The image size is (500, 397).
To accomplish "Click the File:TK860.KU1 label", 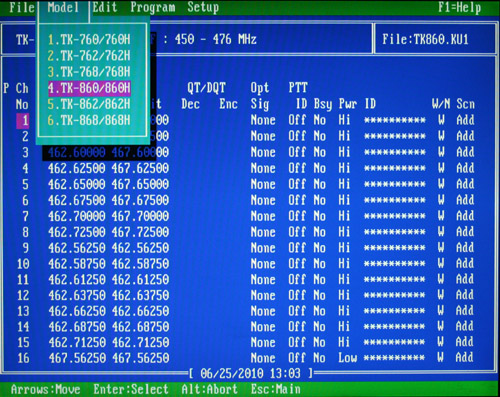I will (x=425, y=40).
